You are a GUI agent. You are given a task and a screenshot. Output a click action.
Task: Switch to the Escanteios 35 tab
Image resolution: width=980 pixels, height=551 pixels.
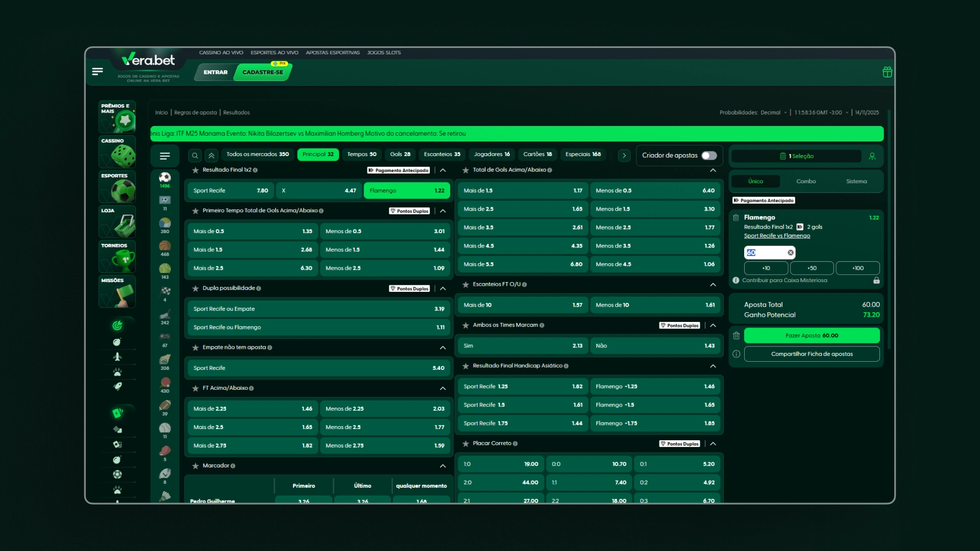[x=442, y=155]
